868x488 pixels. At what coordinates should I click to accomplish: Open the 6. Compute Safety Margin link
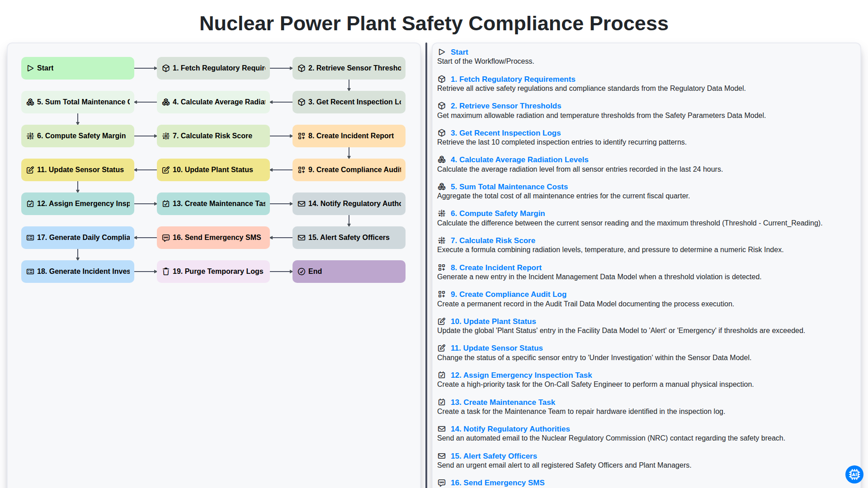(498, 213)
